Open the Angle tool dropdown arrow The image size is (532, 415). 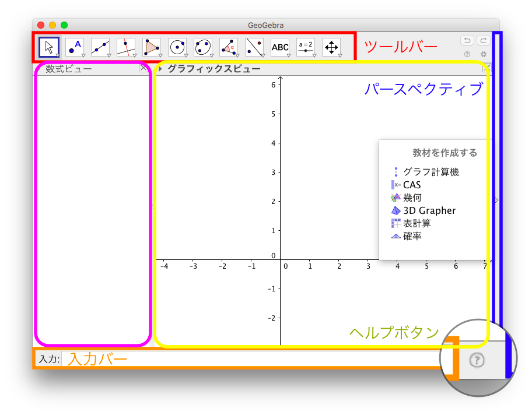click(x=237, y=55)
